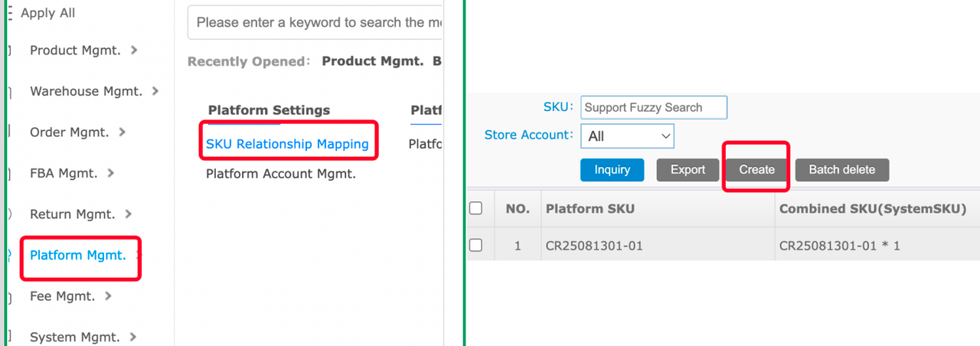Screen dimensions: 980x346
Task: Open recently opened Product Mgmt. shortcut
Action: [x=372, y=61]
